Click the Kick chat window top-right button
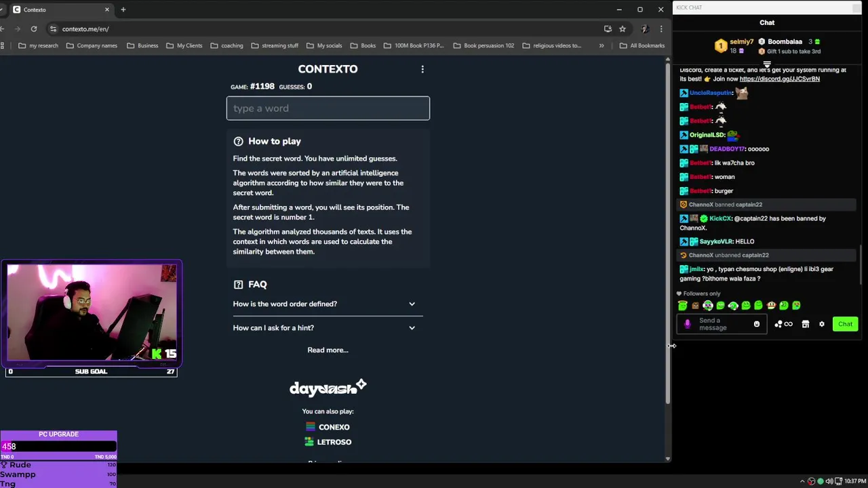The height and width of the screenshot is (488, 868). click(857, 7)
